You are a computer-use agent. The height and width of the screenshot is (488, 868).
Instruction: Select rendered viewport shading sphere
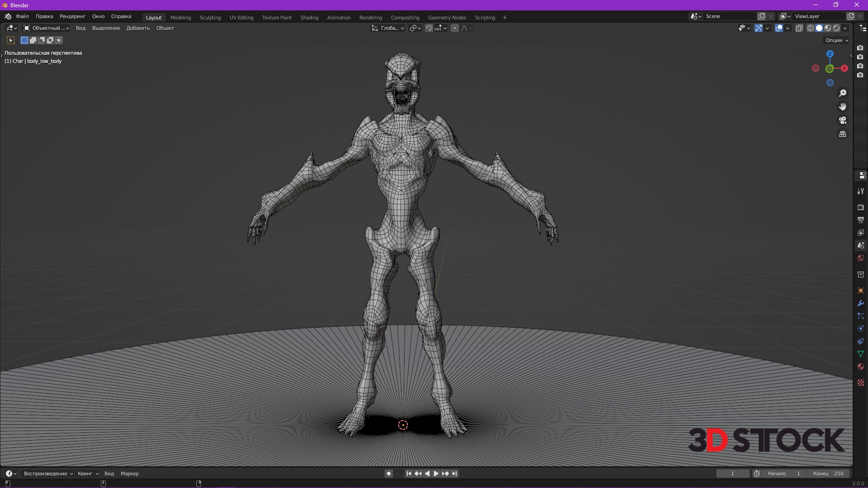click(837, 28)
